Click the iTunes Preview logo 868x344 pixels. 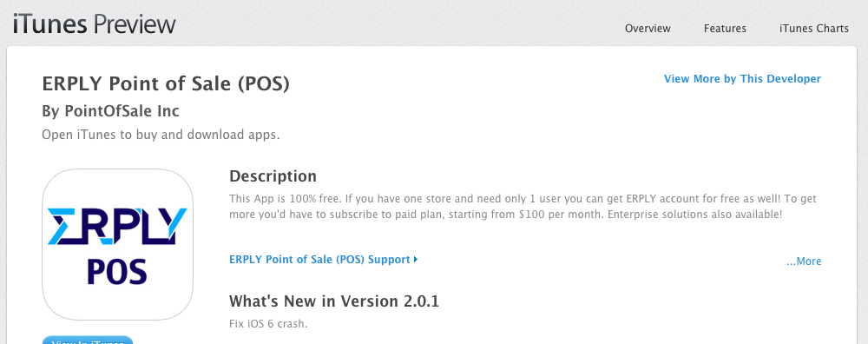click(x=94, y=25)
